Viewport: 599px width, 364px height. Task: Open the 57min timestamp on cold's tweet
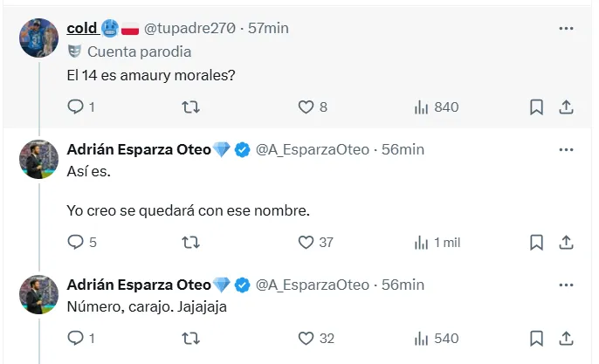(x=269, y=28)
